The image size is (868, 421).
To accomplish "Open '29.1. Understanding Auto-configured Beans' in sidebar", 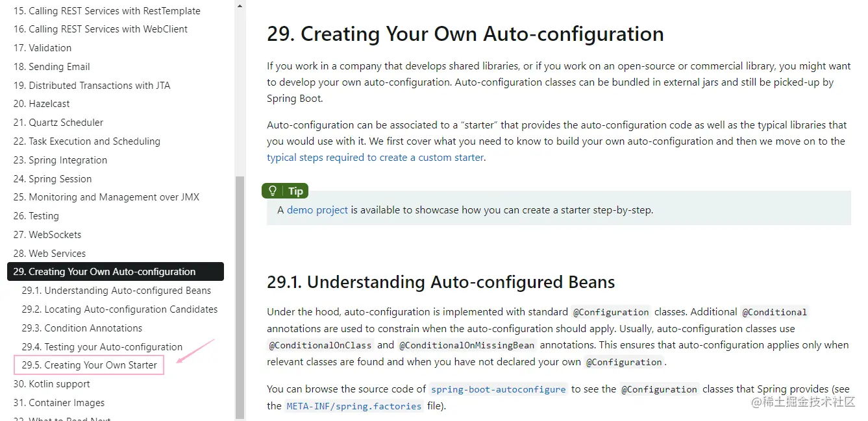I will pyautogui.click(x=116, y=291).
